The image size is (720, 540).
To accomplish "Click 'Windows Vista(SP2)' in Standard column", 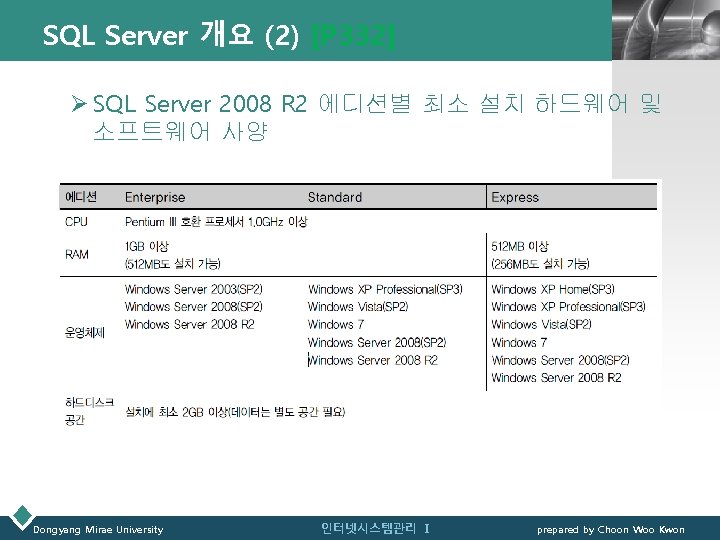I will tap(358, 306).
